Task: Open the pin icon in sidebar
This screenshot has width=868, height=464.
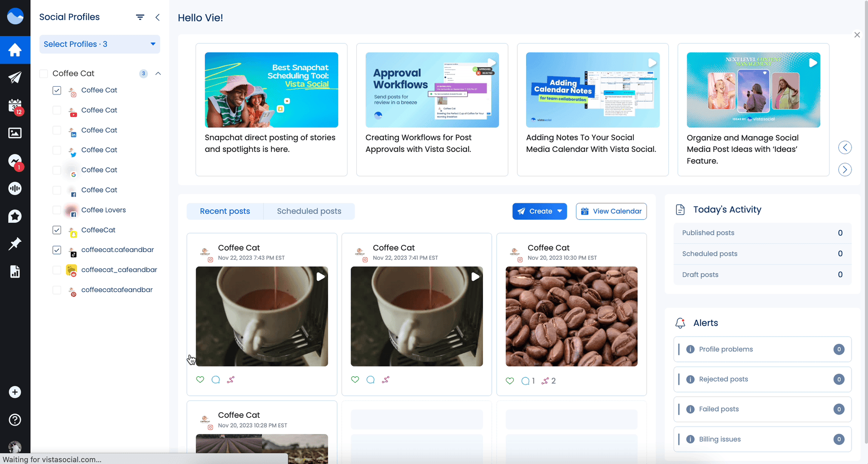Action: 15,244
